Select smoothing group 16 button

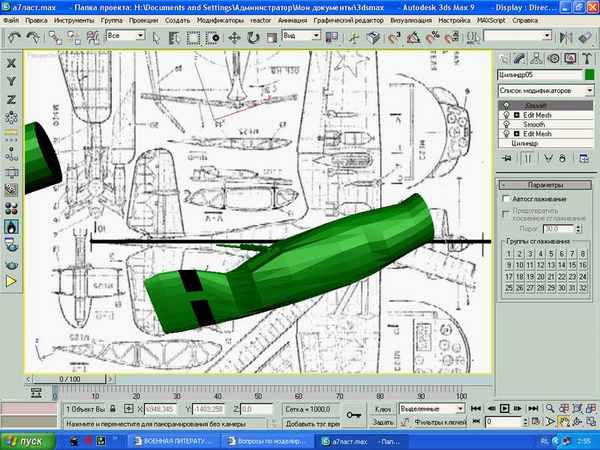coord(583,265)
